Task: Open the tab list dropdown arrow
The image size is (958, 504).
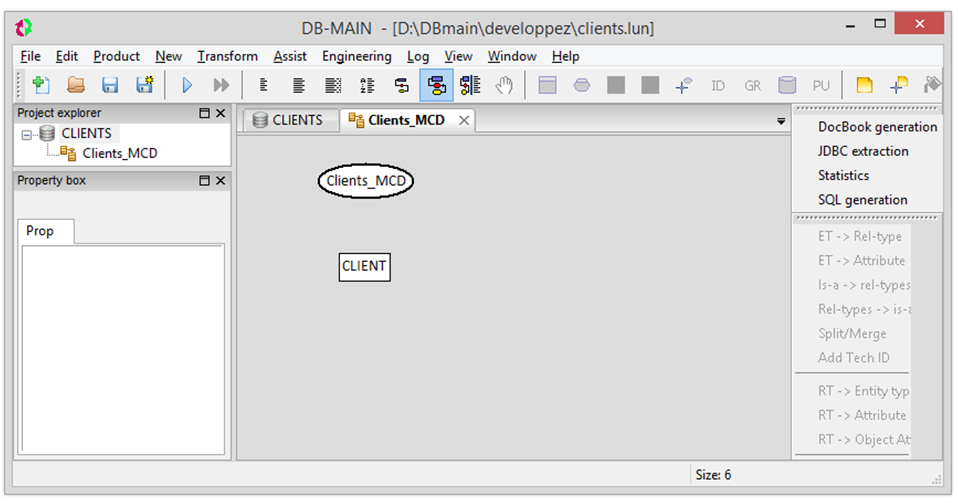Action: [x=781, y=121]
